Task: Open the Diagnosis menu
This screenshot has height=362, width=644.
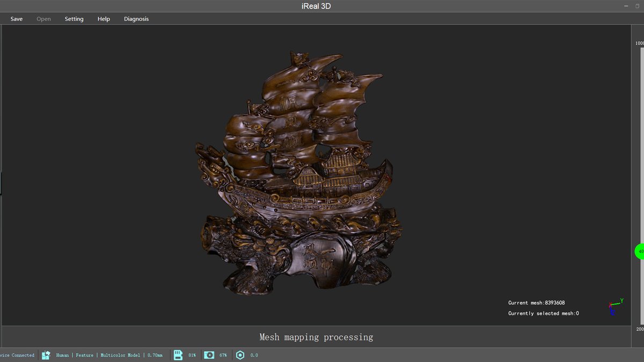Action: [x=136, y=19]
